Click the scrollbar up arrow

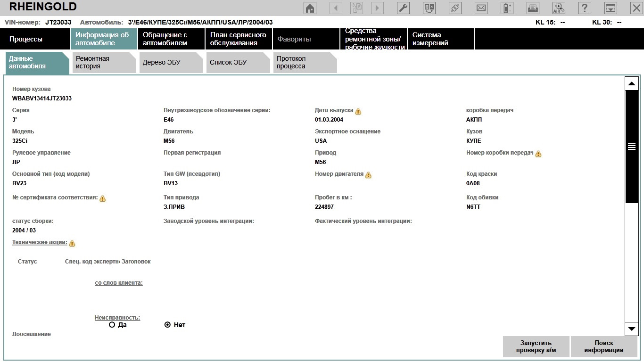(631, 83)
